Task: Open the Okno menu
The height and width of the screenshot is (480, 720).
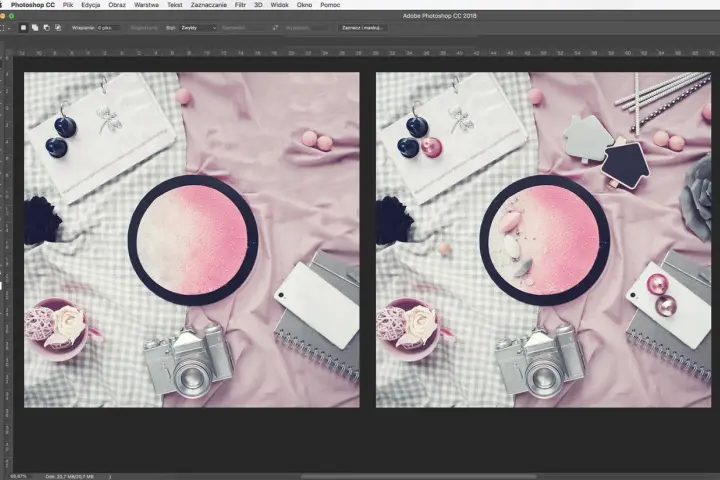Action: pyautogui.click(x=304, y=5)
